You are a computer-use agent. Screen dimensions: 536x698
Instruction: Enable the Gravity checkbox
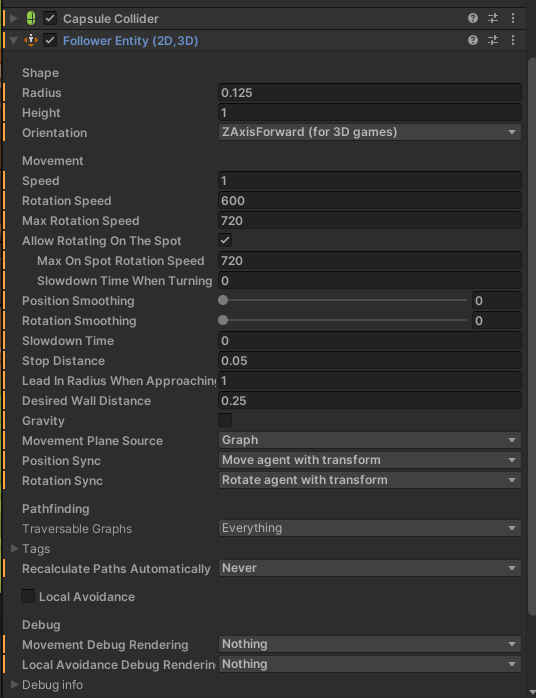(x=225, y=420)
